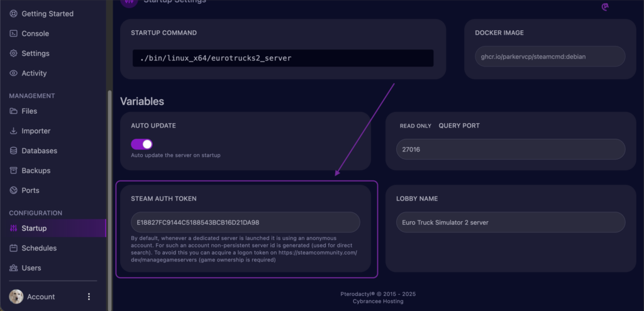Click the Cybrancee Hosting footer text
The image size is (644, 311).
pyautogui.click(x=378, y=301)
